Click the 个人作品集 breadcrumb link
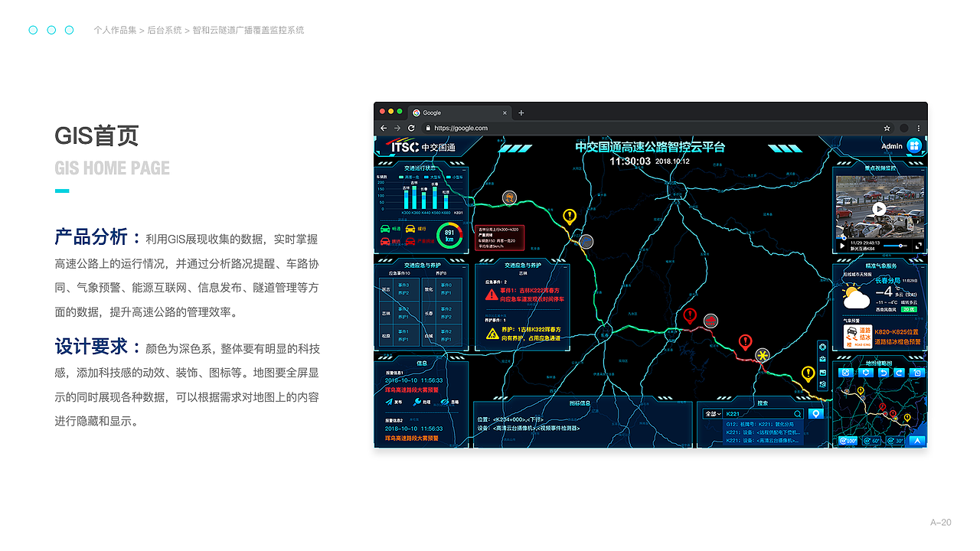 click(115, 30)
